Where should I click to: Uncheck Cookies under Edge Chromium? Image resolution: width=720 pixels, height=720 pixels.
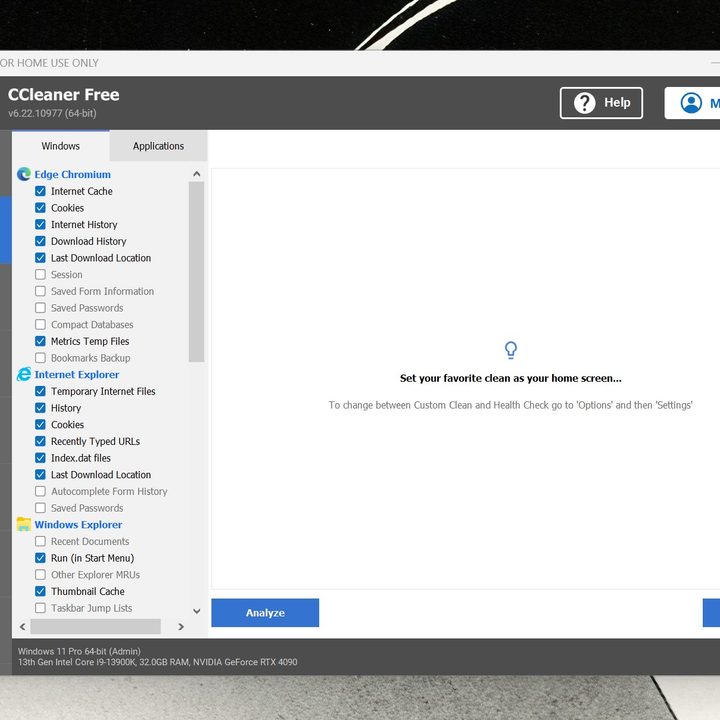tap(40, 208)
